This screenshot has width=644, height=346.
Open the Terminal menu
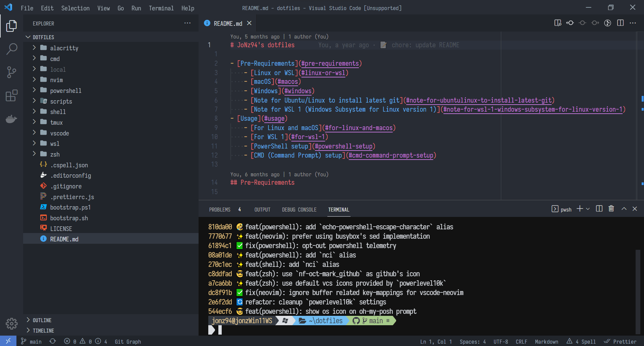pyautogui.click(x=161, y=8)
